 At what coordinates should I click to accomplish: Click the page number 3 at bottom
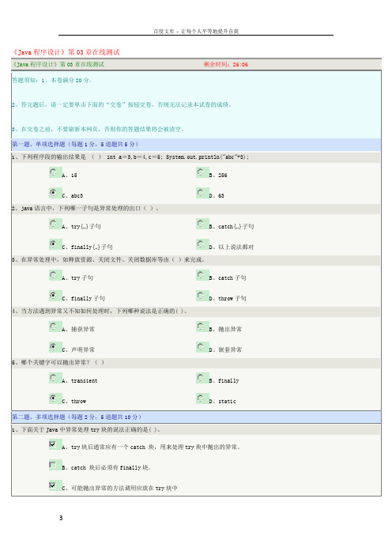(61, 518)
